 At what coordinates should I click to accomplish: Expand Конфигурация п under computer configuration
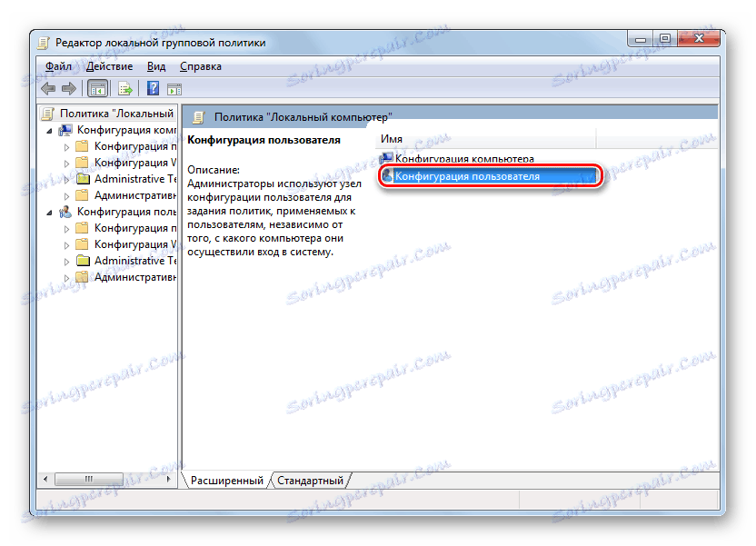point(66,147)
